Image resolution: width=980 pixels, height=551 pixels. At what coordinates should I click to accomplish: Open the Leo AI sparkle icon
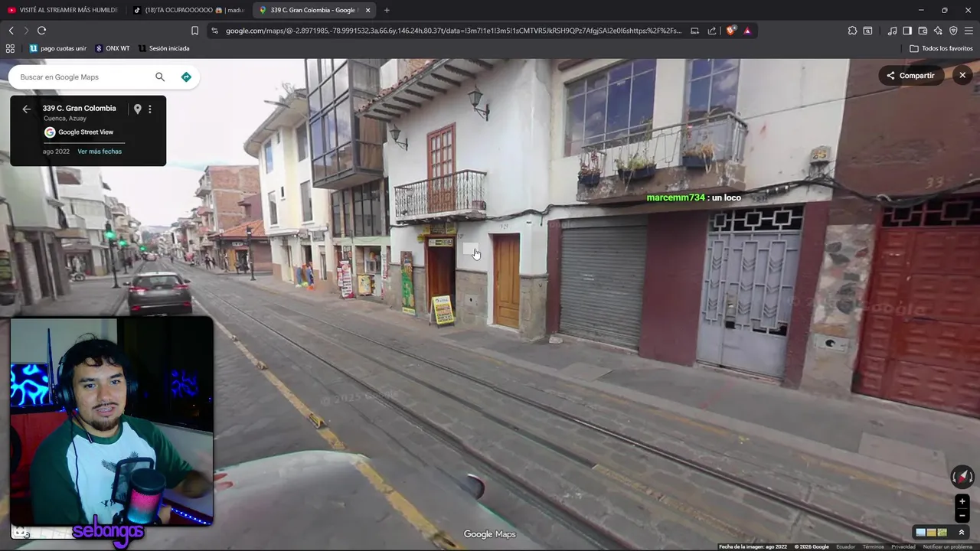pyautogui.click(x=938, y=31)
